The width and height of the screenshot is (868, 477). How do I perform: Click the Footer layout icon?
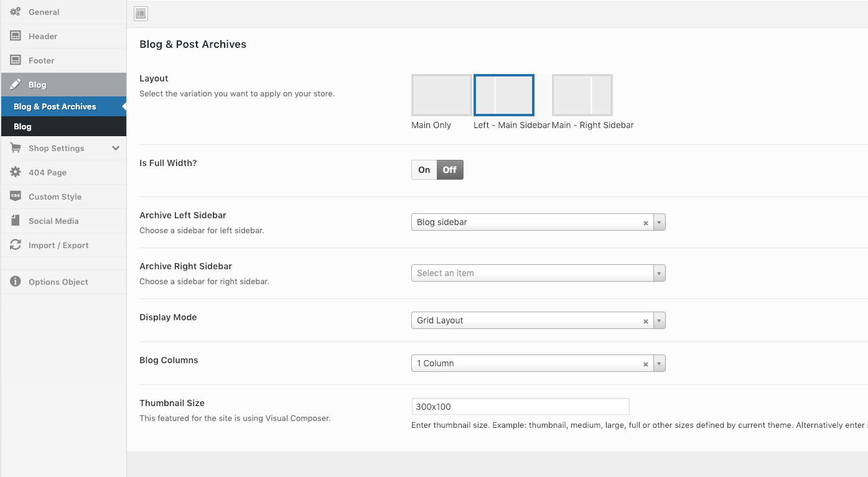coord(16,60)
